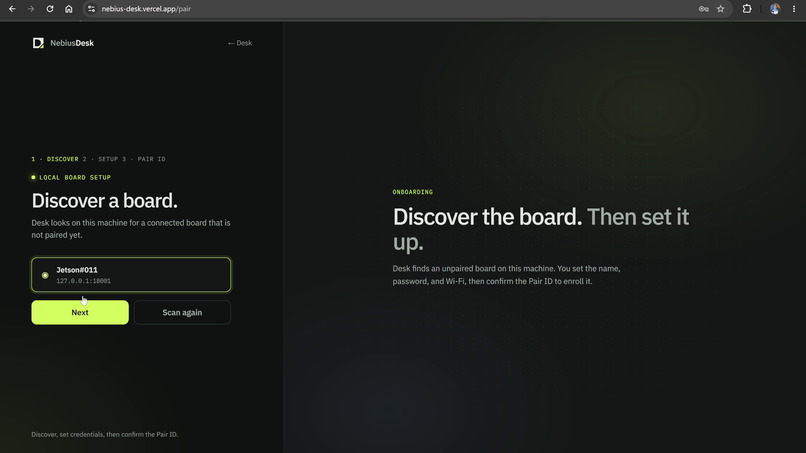
Task: Click the 'LOCAL BOARD SETUP' label
Action: pos(75,177)
